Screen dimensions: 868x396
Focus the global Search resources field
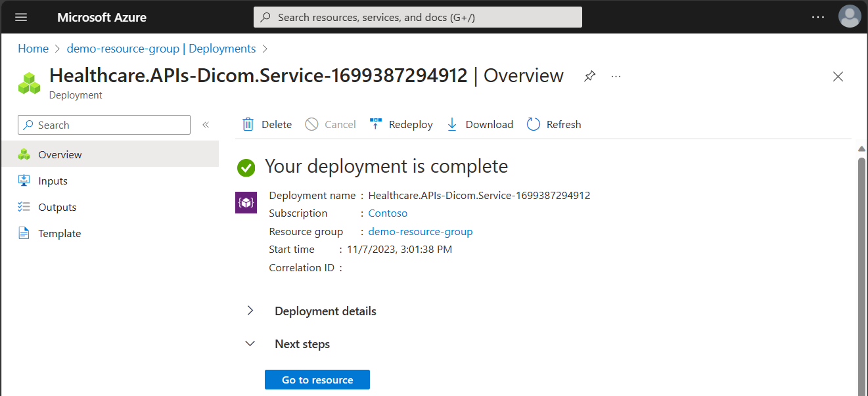[418, 17]
